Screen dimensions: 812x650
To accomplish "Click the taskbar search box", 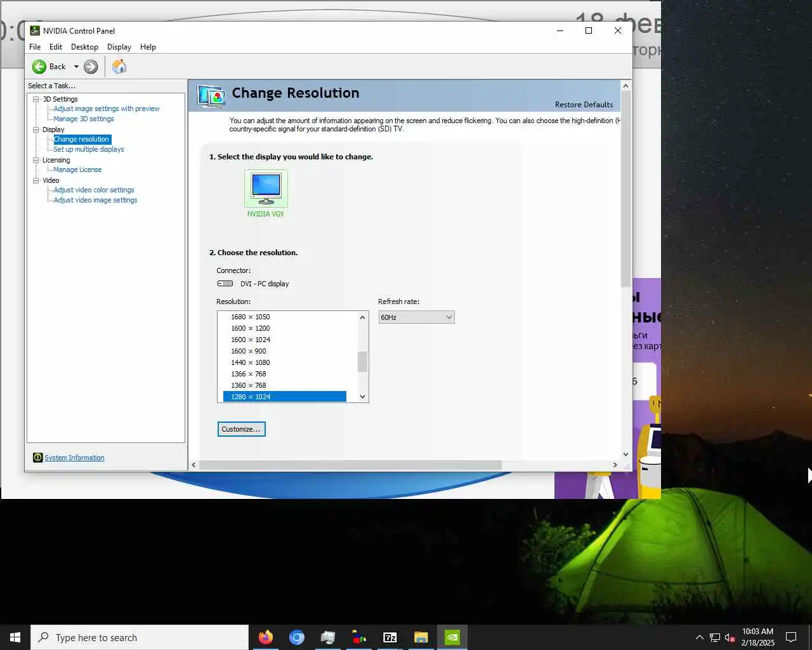I will 140,637.
